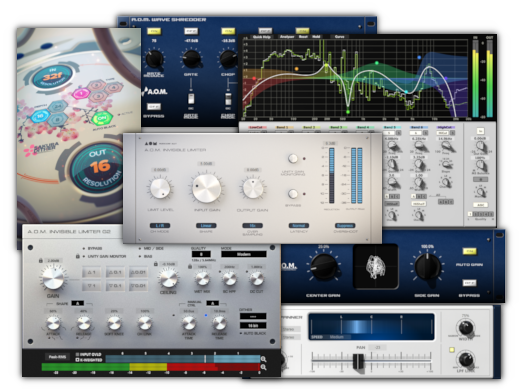Open the Oversampling selector showing 16x
The height and width of the screenshot is (389, 519).
[x=252, y=226]
